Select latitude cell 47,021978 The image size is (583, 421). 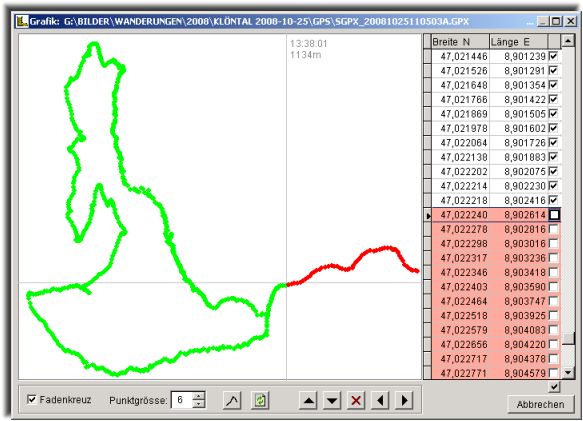tap(460, 128)
